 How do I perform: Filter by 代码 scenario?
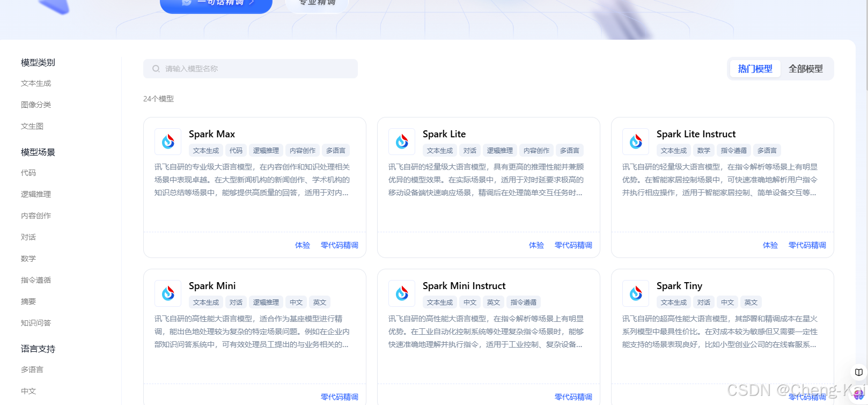point(28,173)
